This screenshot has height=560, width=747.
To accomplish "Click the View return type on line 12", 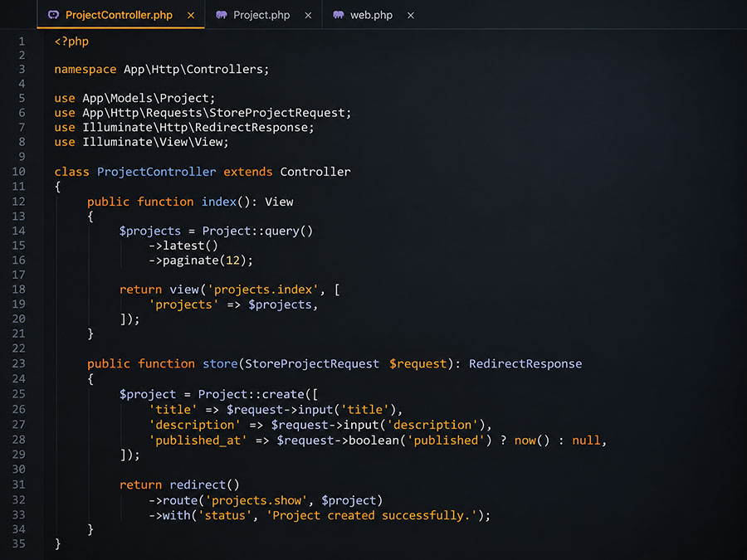I will pyautogui.click(x=279, y=202).
